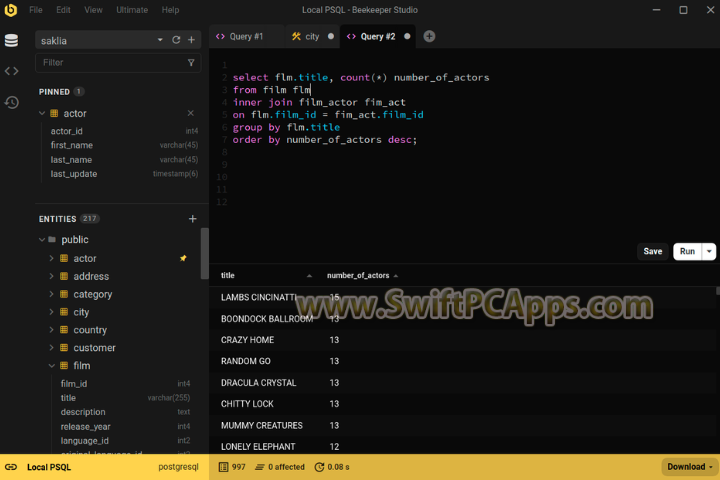Open the saklia database dropdown

160,40
